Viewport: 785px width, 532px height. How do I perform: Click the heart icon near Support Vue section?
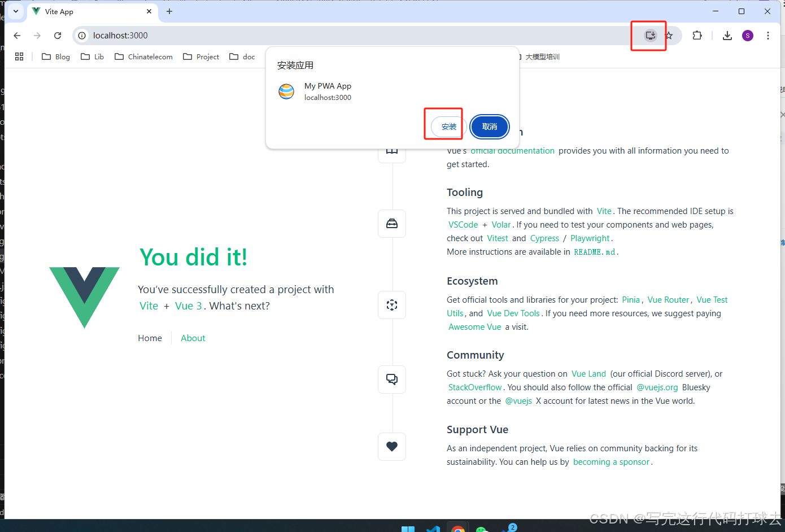click(x=391, y=446)
